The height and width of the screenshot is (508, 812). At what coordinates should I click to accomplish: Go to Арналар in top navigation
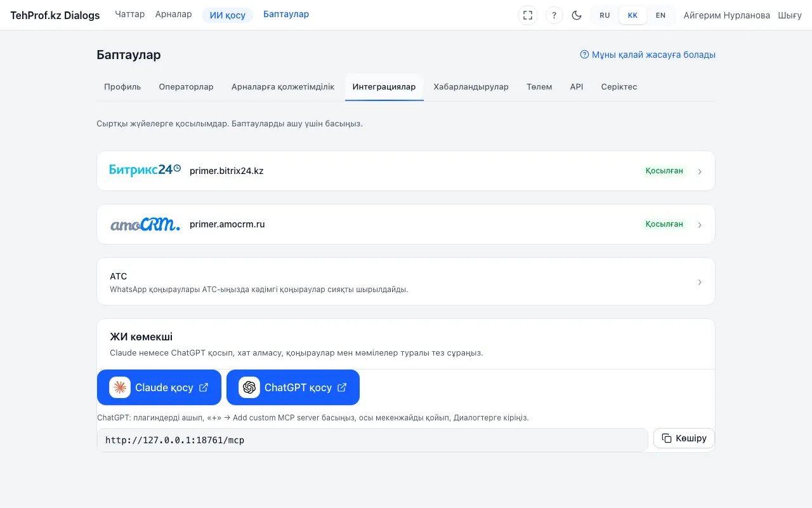(x=173, y=15)
